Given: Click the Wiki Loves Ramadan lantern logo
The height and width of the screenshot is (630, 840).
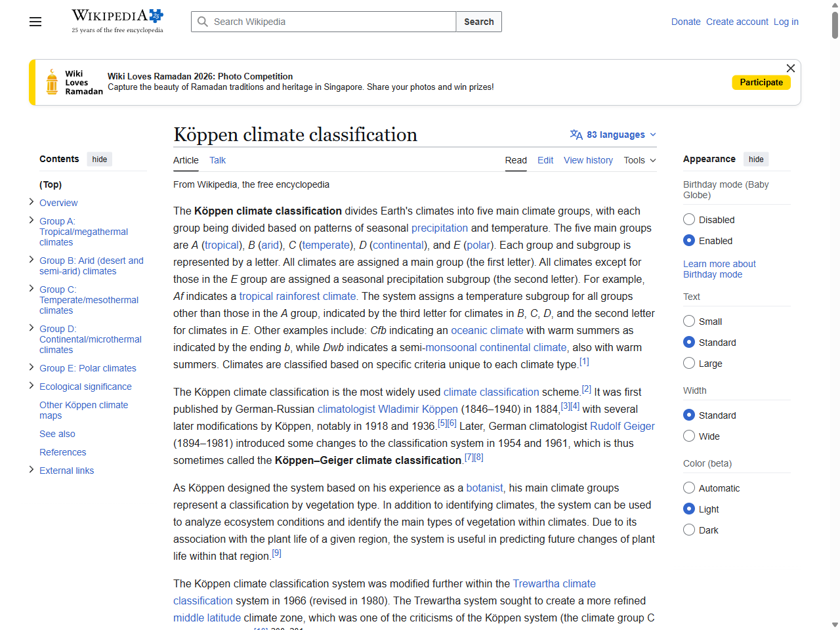Looking at the screenshot, I should coord(51,82).
